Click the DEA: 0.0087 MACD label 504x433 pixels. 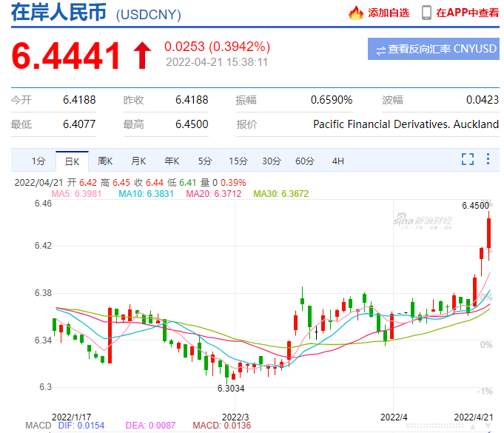(x=150, y=426)
